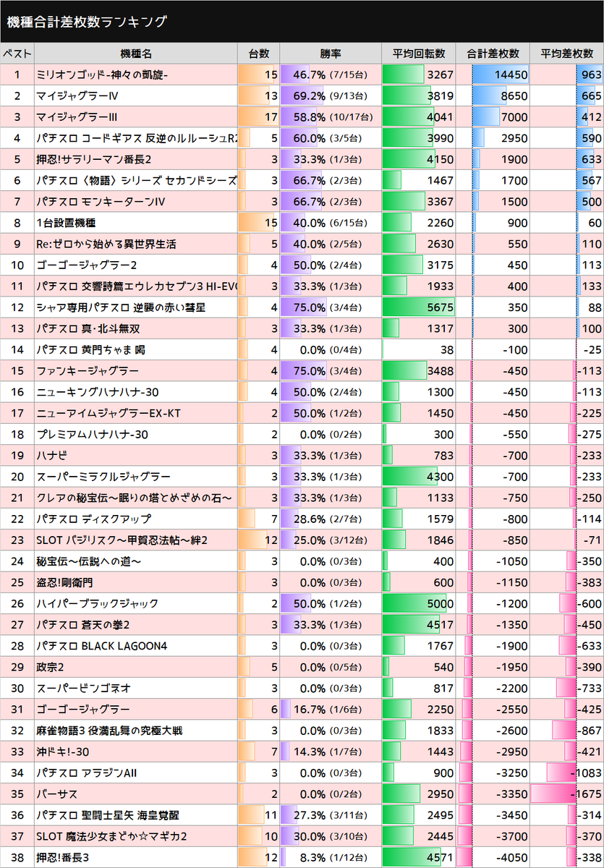Click the 平均回転数 column header
Image resolution: width=604 pixels, height=868 pixels.
420,54
